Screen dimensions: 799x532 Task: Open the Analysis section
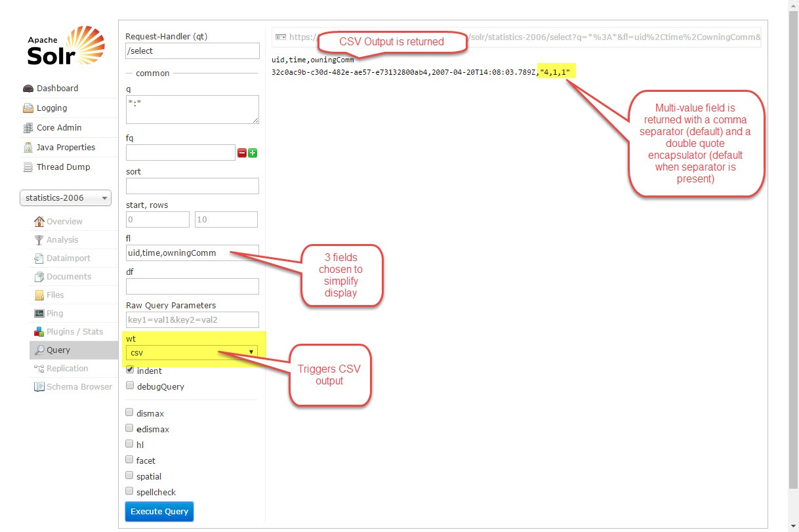[62, 240]
